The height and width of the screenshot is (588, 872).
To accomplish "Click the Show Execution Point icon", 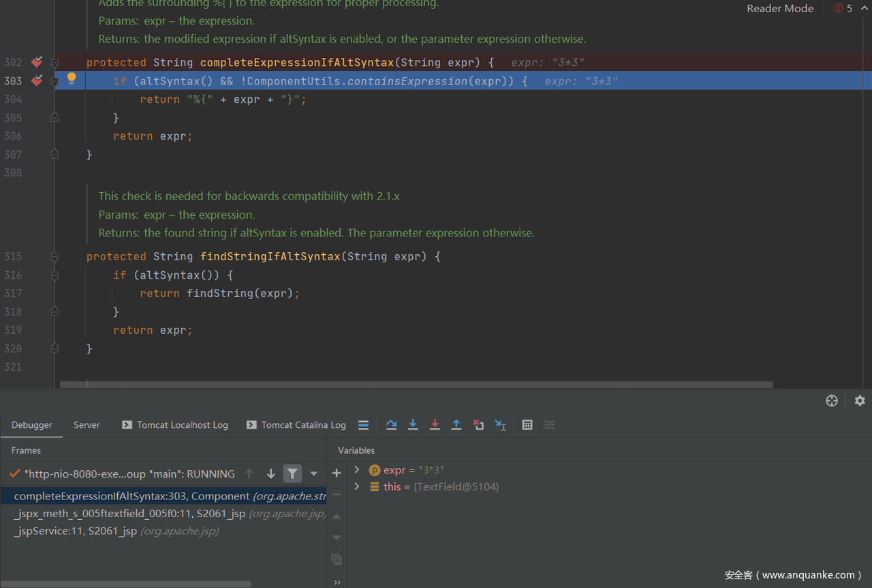I will point(363,424).
